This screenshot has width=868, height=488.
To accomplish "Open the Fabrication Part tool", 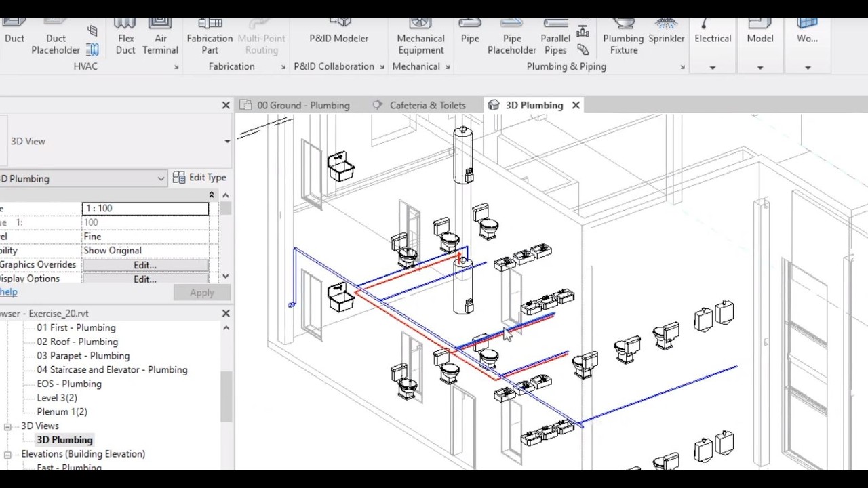I will click(210, 37).
